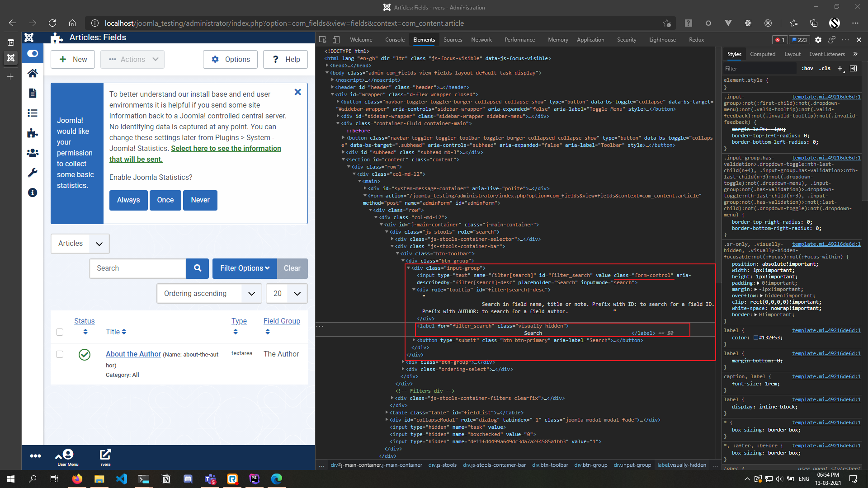Viewport: 868px width, 488px height.
Task: Open the Computed styles tab
Action: click(763, 54)
